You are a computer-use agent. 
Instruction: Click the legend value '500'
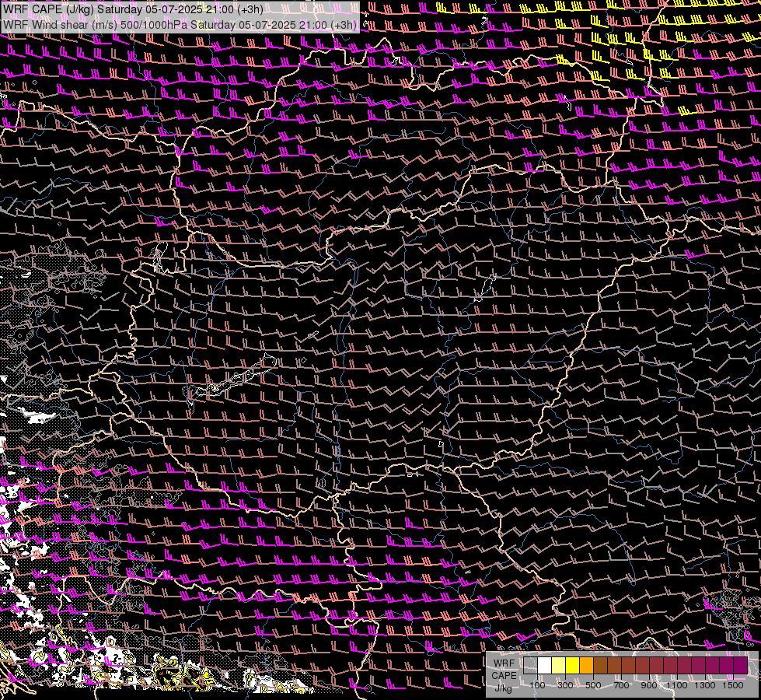[x=593, y=685]
